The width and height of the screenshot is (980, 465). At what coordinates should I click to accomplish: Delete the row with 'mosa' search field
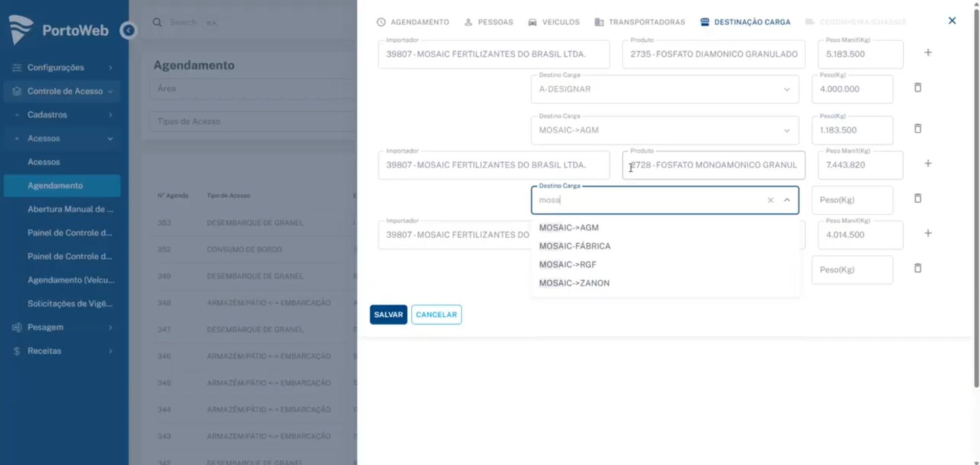click(x=918, y=199)
